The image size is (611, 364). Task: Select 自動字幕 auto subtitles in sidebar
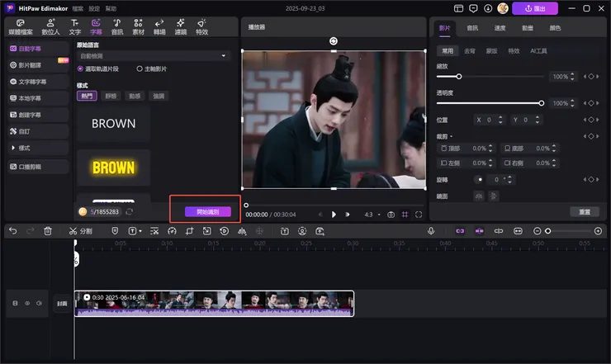point(38,49)
